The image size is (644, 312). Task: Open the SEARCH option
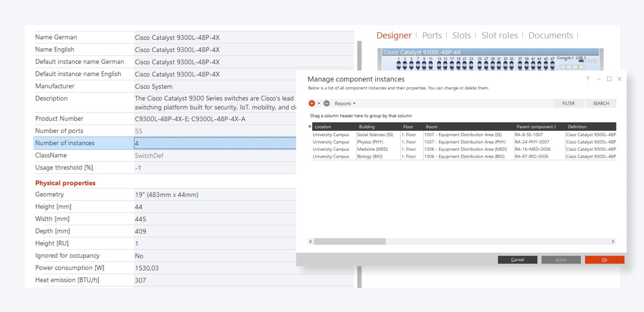pyautogui.click(x=601, y=103)
